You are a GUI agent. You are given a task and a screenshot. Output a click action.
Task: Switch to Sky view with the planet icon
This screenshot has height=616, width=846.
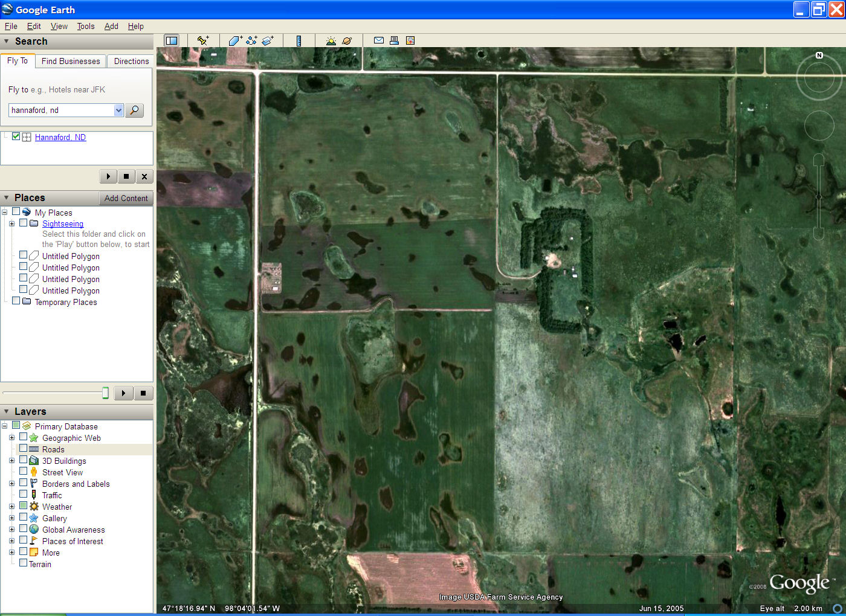[347, 40]
